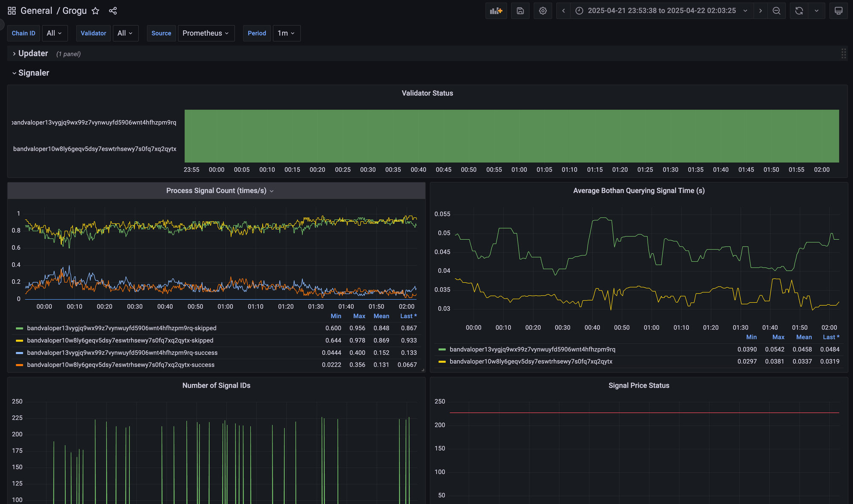Toggle bandvaloper10w8ly series in Bothan legend
Screen dimensions: 853x504
[x=531, y=361]
